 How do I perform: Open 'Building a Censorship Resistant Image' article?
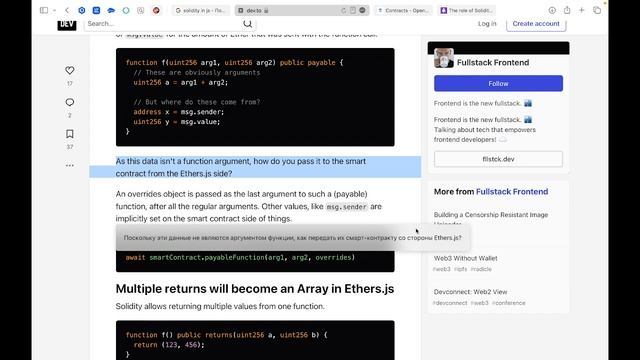pyautogui.click(x=491, y=215)
